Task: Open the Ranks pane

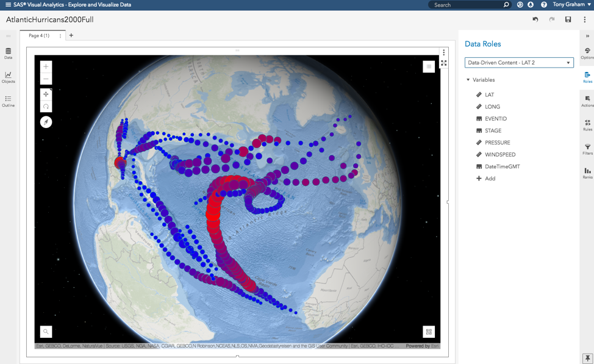Action: pos(586,173)
